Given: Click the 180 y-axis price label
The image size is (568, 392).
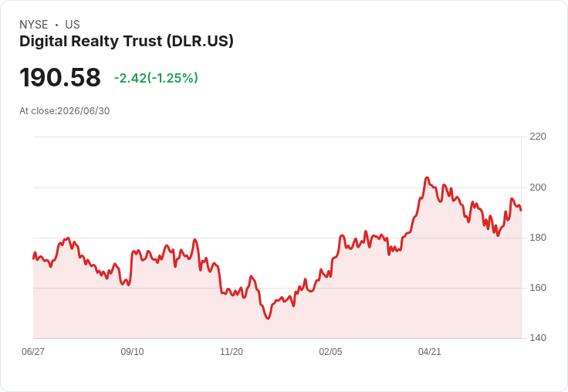Looking at the screenshot, I should pyautogui.click(x=538, y=238).
